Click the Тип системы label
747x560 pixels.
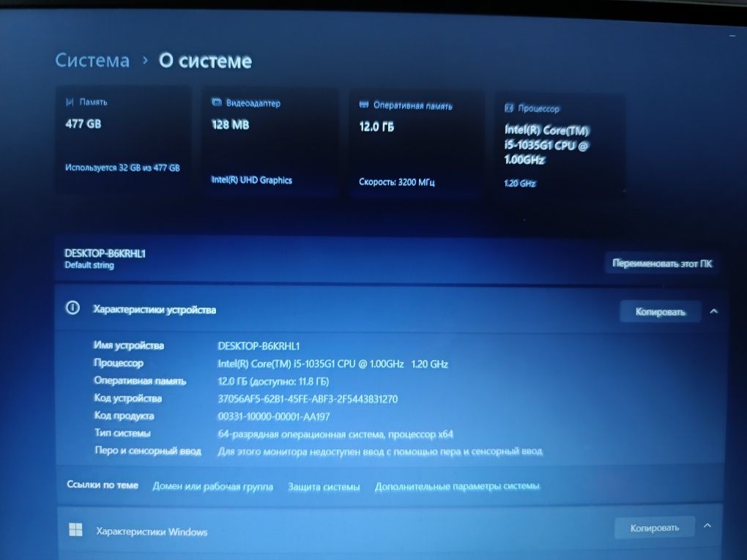point(123,433)
